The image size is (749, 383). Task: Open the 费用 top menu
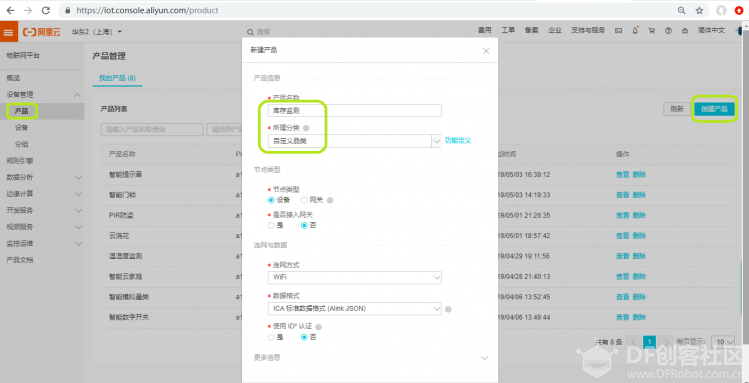pos(484,30)
